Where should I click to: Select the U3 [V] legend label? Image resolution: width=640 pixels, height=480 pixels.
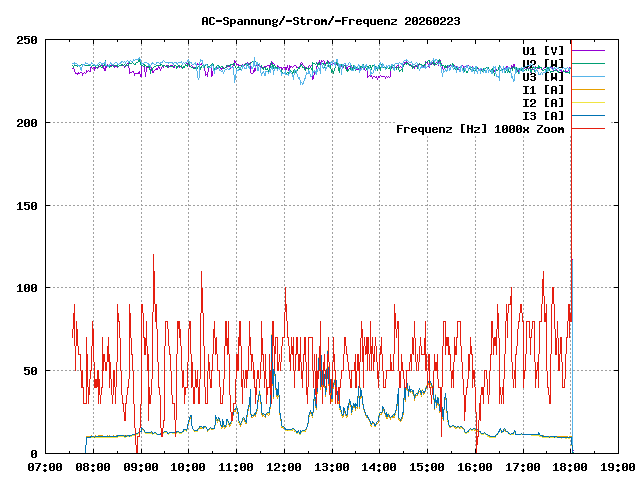tap(543, 76)
